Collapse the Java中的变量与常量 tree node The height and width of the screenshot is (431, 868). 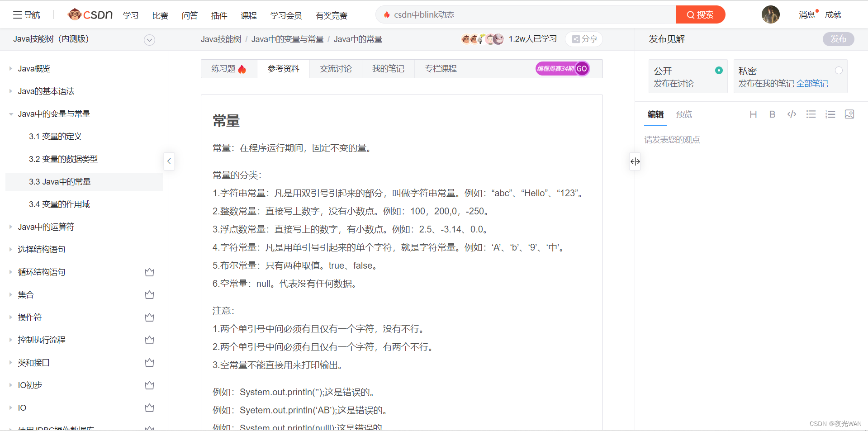pyautogui.click(x=10, y=114)
